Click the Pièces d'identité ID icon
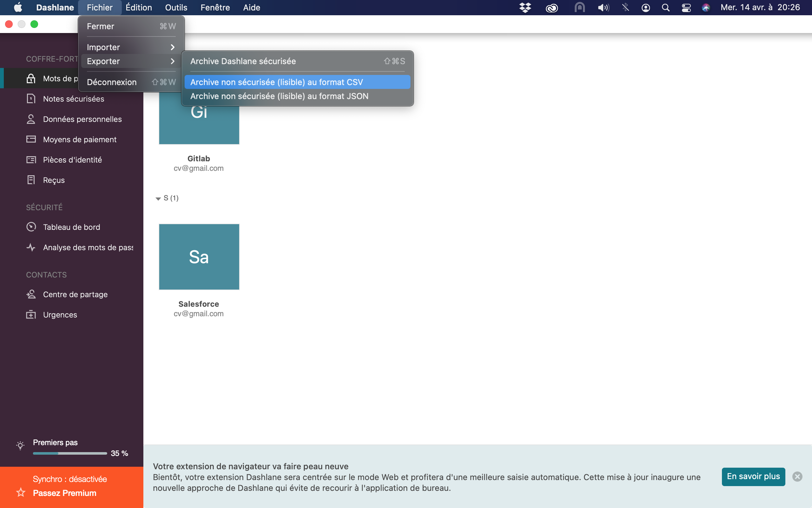This screenshot has width=812, height=508. coord(31,160)
